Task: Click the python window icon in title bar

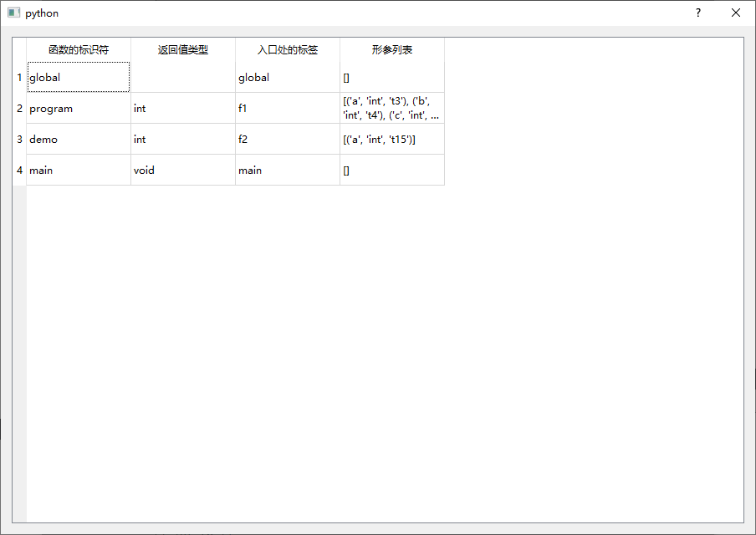Action: pyautogui.click(x=13, y=13)
